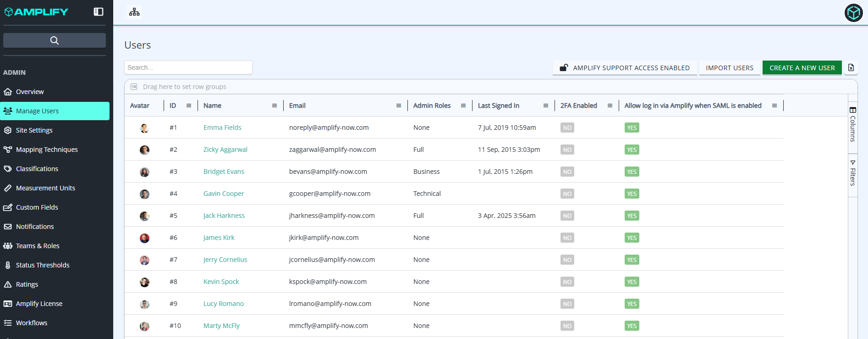Open the Name column menu
868x339 pixels.
275,106
